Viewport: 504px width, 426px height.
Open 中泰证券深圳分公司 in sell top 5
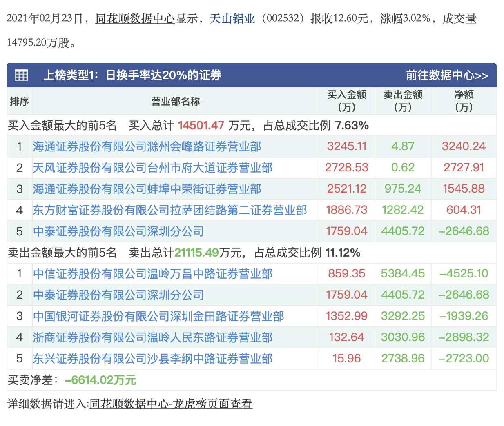coord(118,295)
